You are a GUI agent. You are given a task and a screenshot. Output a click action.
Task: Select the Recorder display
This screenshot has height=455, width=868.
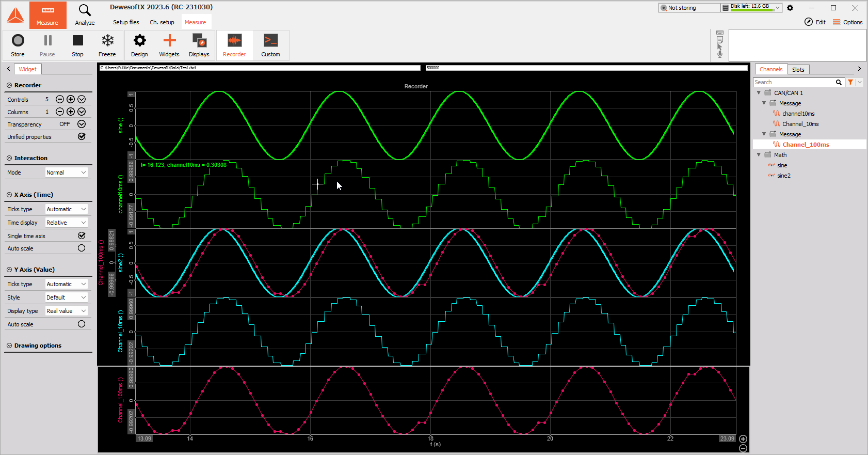pos(234,45)
